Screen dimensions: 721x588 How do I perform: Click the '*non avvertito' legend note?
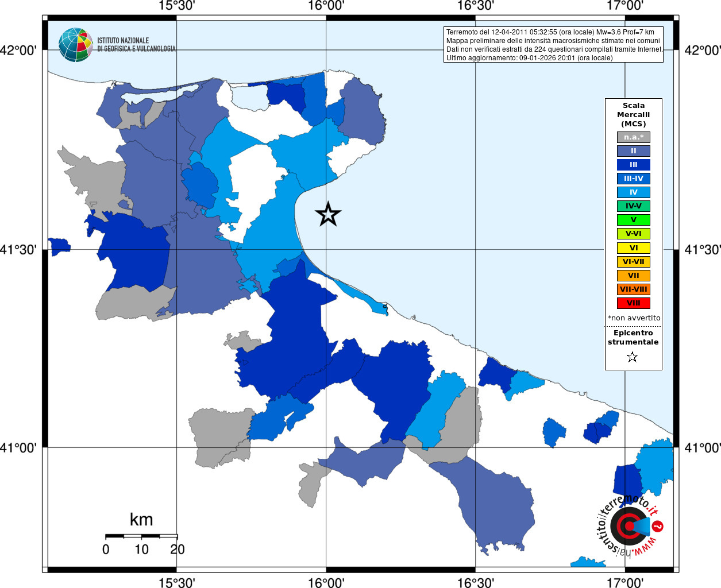coord(634,318)
